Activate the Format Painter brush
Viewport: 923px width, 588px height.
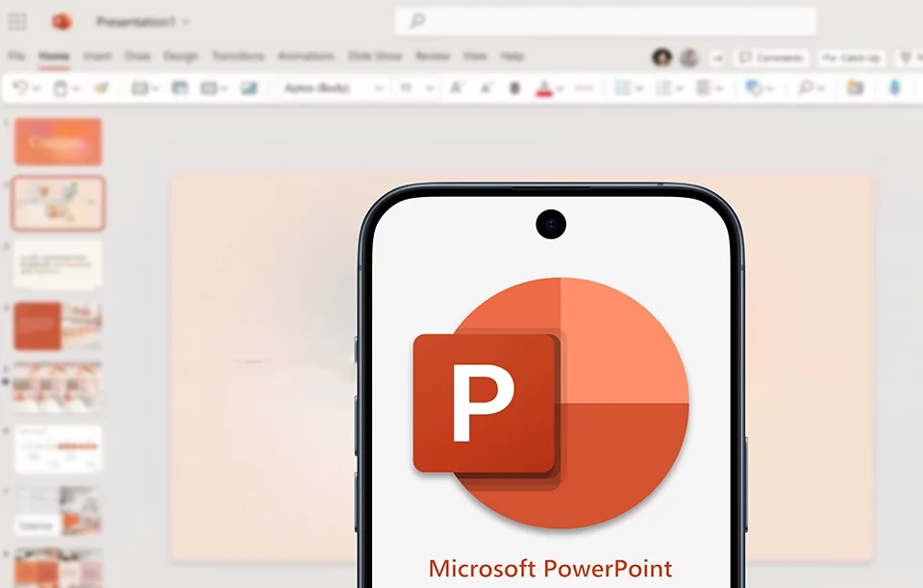101,88
